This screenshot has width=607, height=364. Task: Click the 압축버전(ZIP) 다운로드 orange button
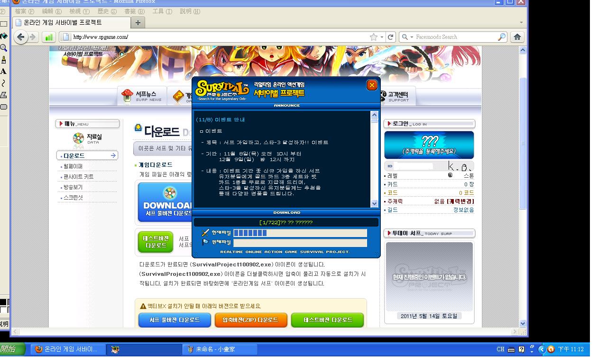[251, 320]
